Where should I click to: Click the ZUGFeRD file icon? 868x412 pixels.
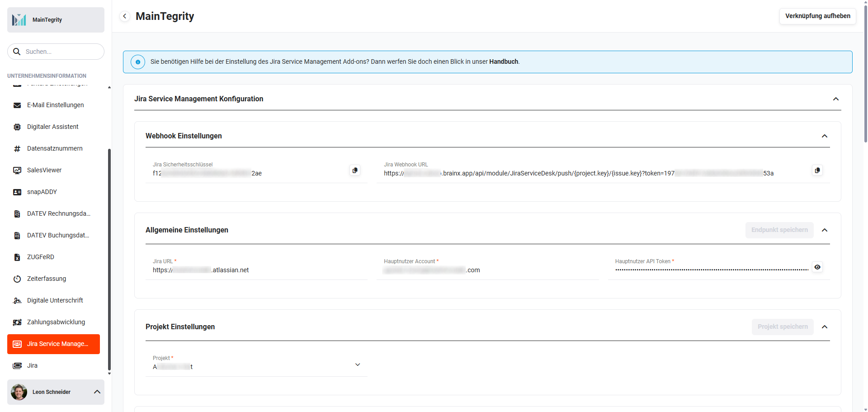[17, 257]
